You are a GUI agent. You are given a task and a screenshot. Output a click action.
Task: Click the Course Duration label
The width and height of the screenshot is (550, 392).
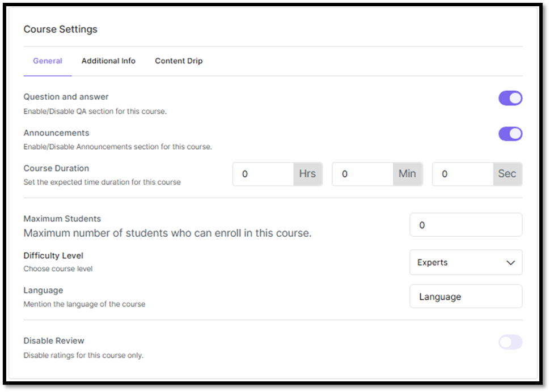pos(56,168)
